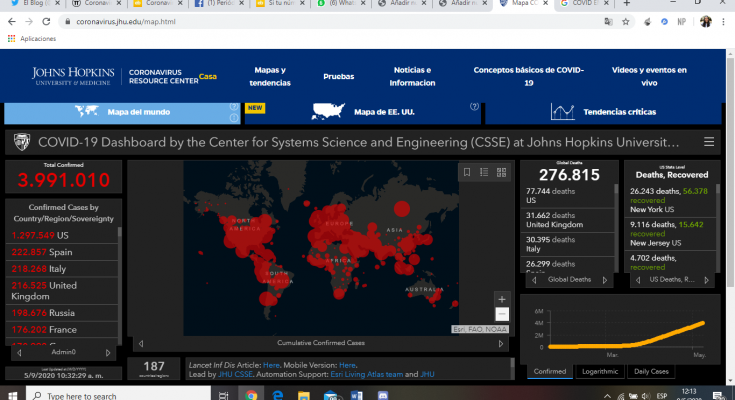Open a new browser tab with plus
Image resolution: width=735 pixels, height=400 pixels.
point(627,3)
